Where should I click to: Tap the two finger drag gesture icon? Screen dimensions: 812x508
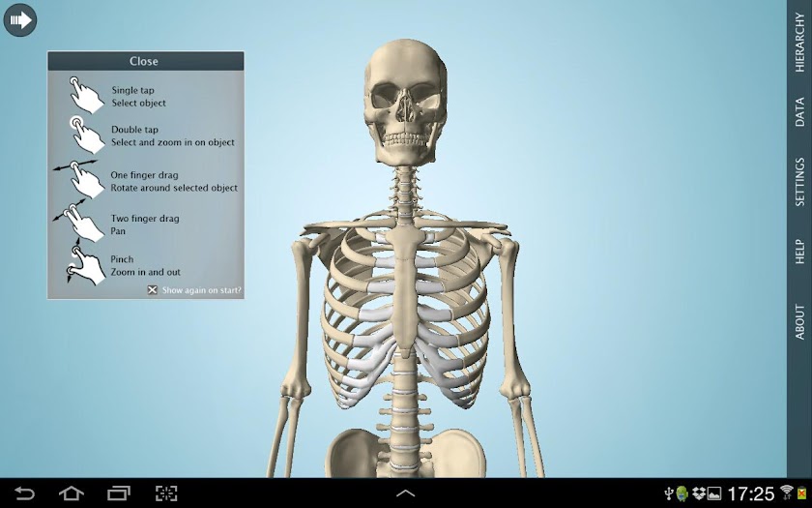pos(77,220)
